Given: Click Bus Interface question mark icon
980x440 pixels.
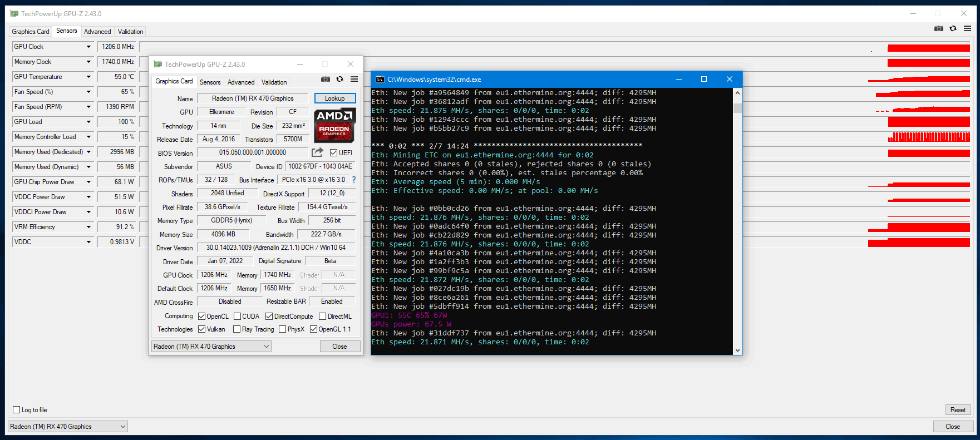Looking at the screenshot, I should coord(354,180).
